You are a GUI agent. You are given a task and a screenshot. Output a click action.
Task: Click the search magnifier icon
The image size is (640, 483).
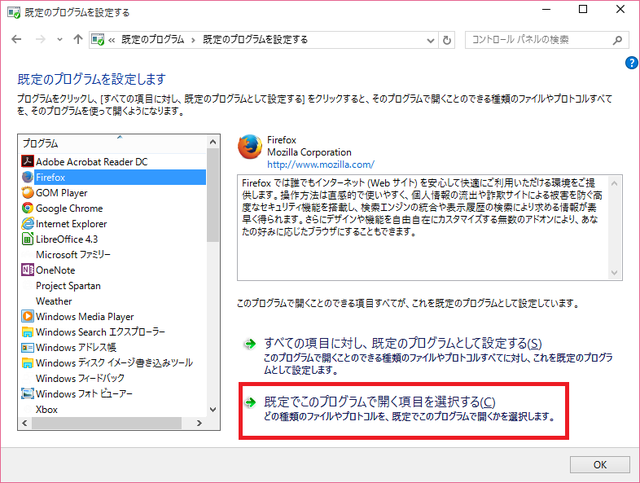[x=618, y=40]
